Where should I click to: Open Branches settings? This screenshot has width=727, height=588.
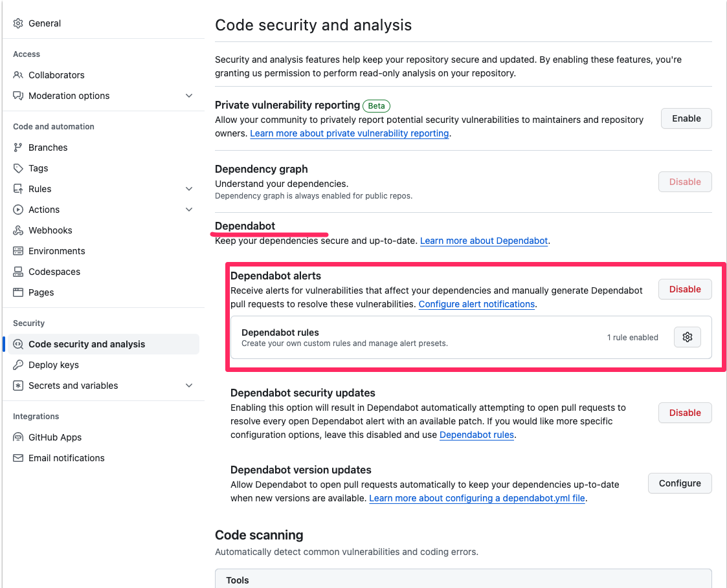(48, 147)
